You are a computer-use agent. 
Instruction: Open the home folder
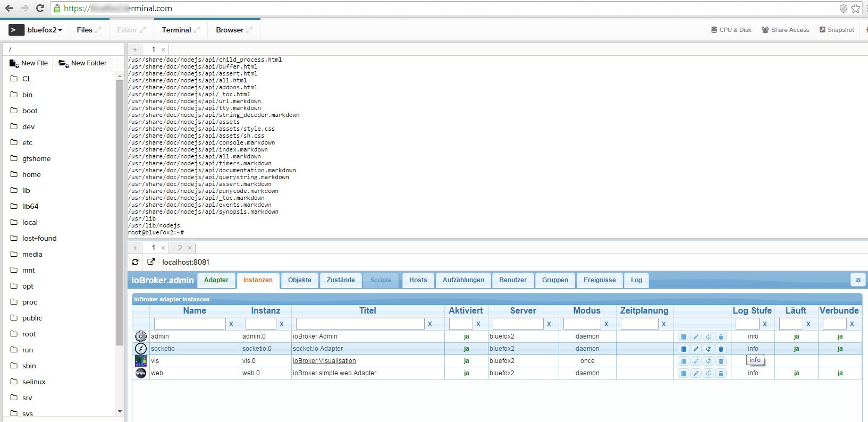(x=31, y=174)
